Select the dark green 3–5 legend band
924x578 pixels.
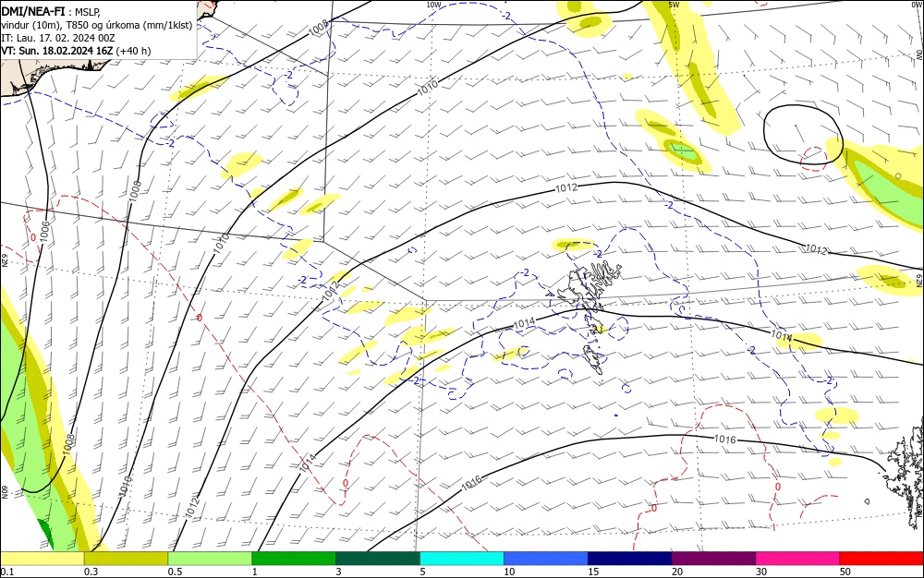tap(378, 559)
